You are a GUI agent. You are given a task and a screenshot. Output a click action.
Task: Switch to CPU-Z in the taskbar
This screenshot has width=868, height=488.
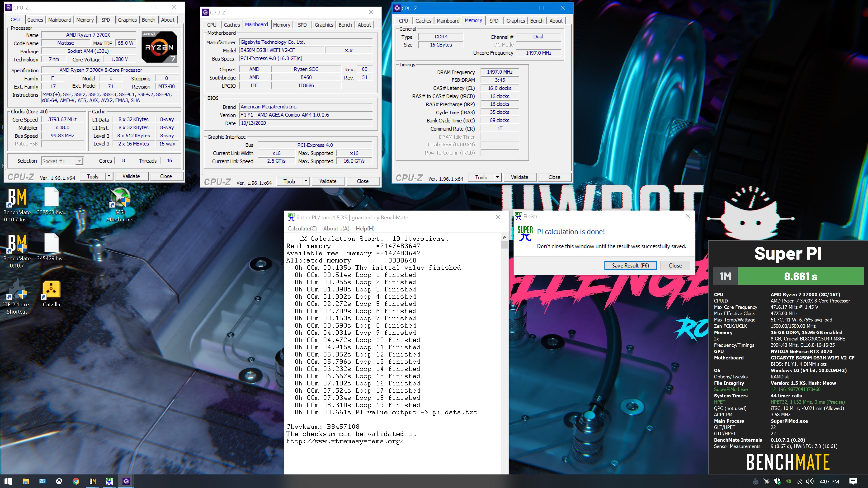pos(126,481)
